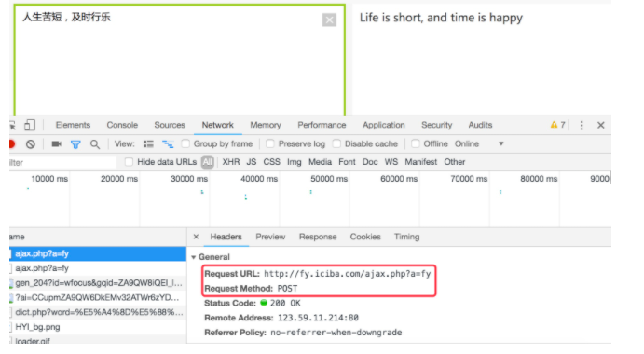Viewport: 644px width, 354px height.
Task: Open the Performance tab
Action: pyautogui.click(x=322, y=125)
